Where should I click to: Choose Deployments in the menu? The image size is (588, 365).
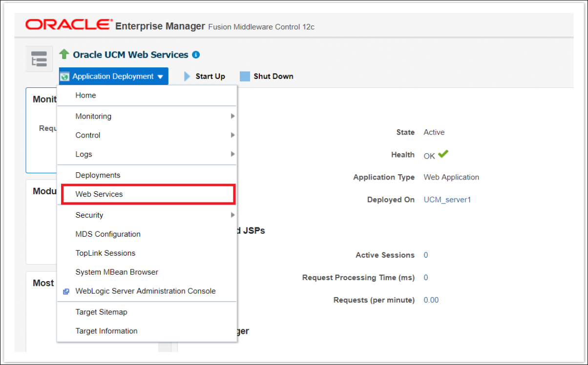pyautogui.click(x=147, y=175)
